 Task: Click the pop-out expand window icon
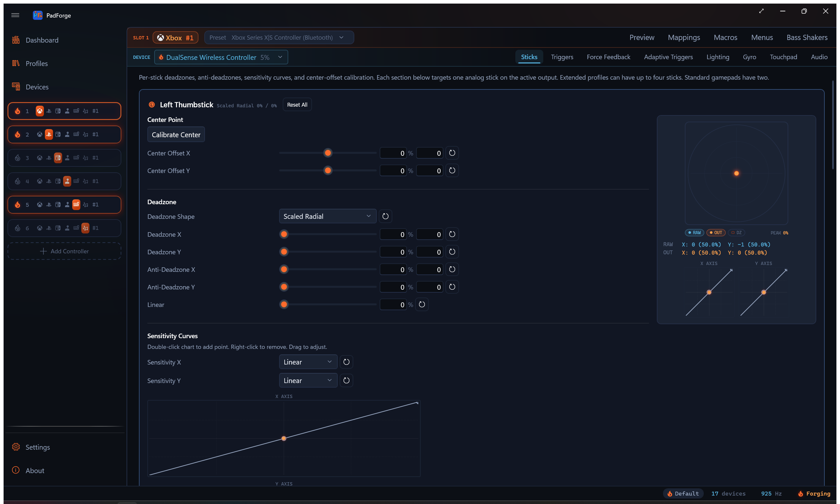click(x=761, y=11)
